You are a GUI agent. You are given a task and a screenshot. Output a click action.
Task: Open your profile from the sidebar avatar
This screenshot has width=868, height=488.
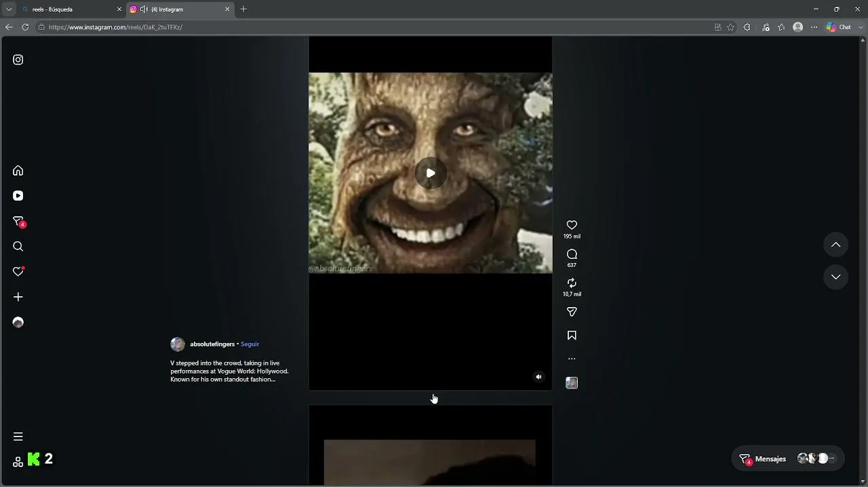click(18, 323)
